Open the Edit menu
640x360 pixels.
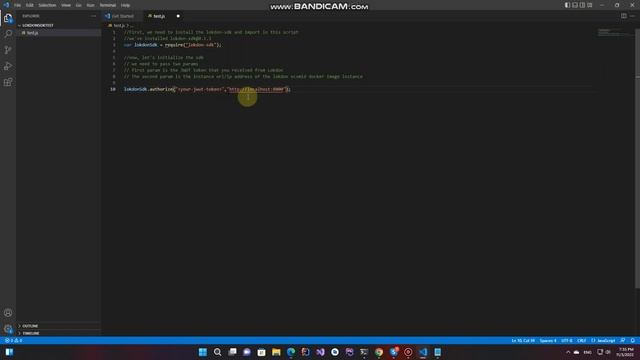click(x=30, y=5)
